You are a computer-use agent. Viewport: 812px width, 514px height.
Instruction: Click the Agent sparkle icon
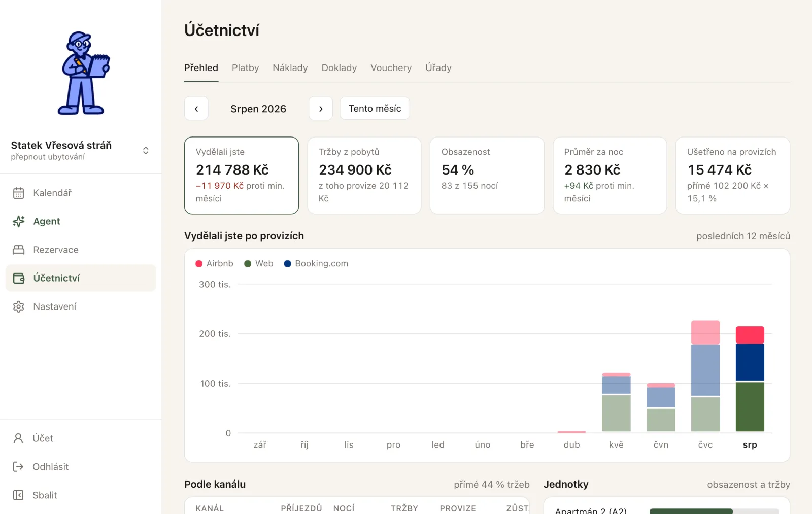click(19, 221)
